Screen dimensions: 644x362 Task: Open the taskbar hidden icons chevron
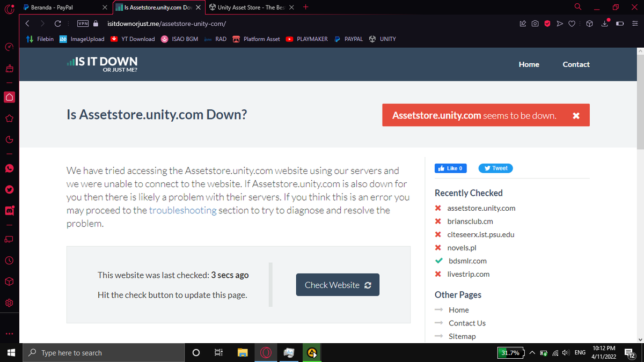tap(532, 352)
